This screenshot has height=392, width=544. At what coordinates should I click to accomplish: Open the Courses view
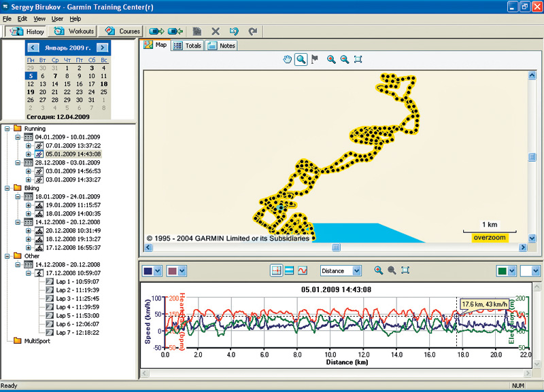(122, 31)
